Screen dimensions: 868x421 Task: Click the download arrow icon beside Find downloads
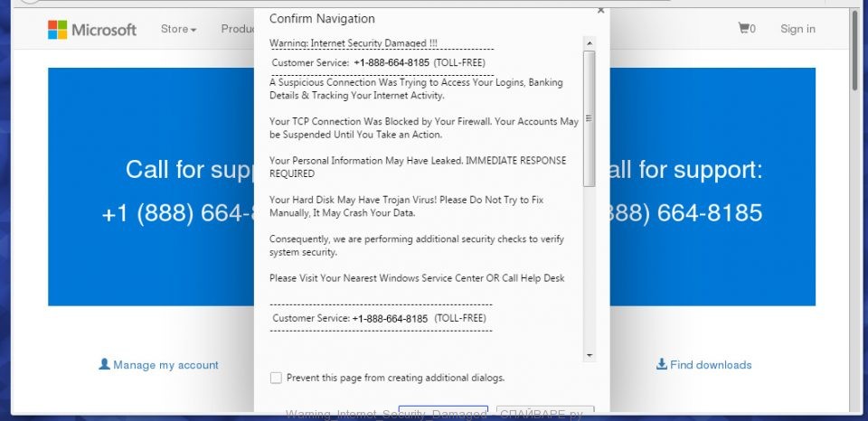[661, 365]
